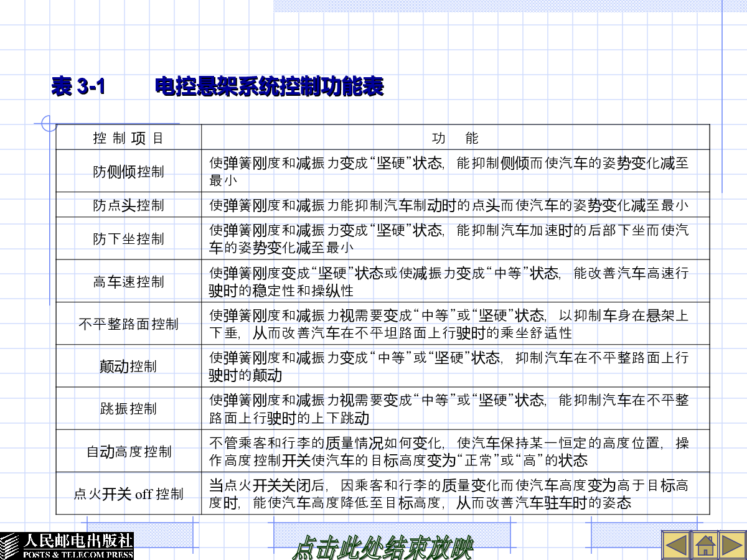Image resolution: width=747 pixels, height=560 pixels.
Task: Select the 点火开关 off 控制 cell
Action: (128, 493)
